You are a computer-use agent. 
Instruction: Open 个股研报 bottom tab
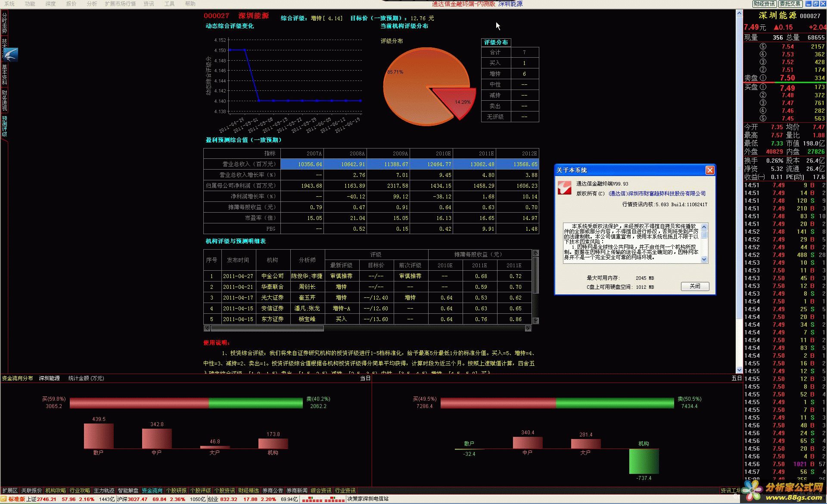click(x=177, y=491)
